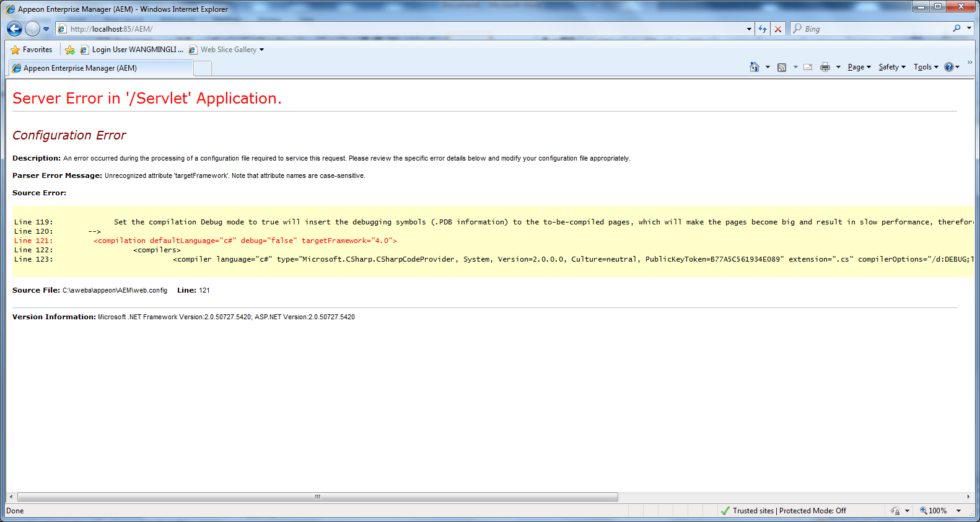Click the 'Line 122:' compilers source line

(97, 250)
